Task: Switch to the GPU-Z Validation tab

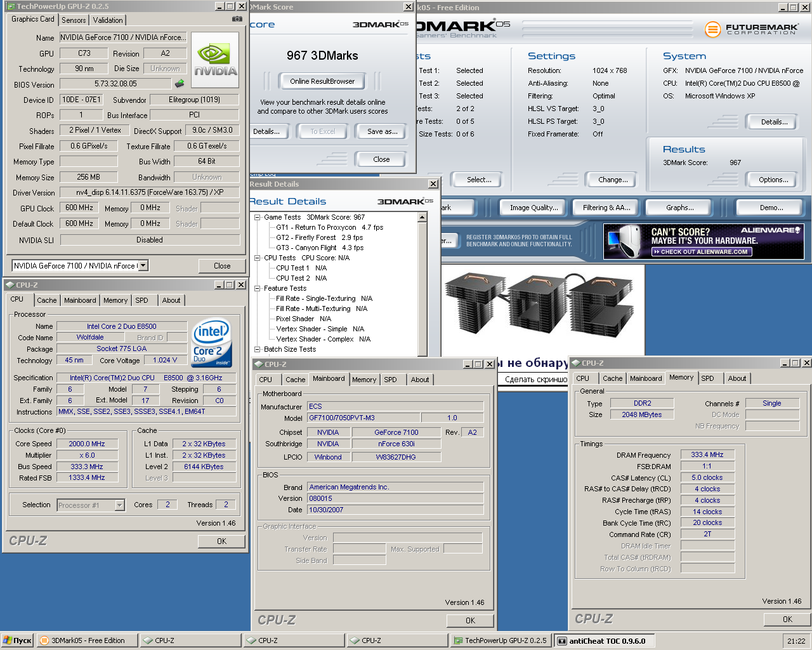Action: (x=108, y=20)
